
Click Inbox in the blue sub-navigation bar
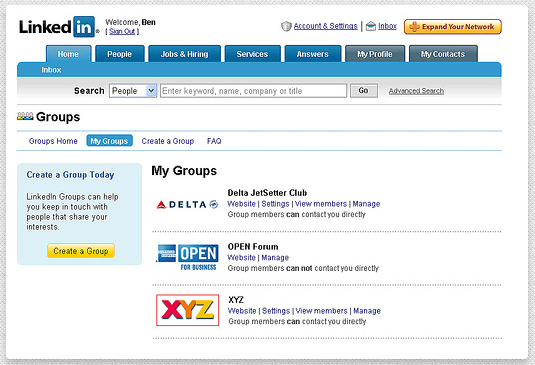[x=51, y=70]
